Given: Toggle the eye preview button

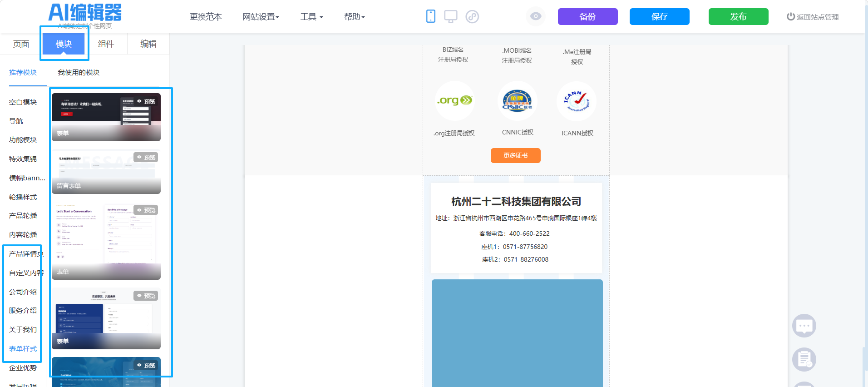Looking at the screenshot, I should point(536,16).
